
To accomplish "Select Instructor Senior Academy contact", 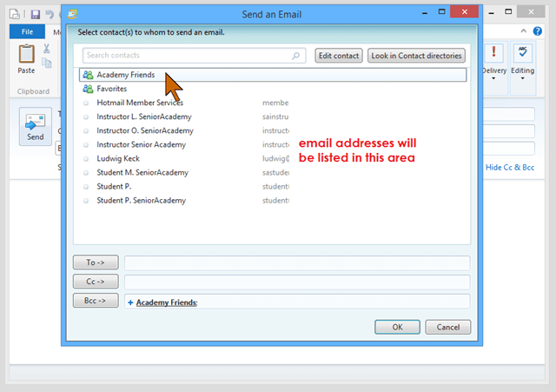I will tap(141, 144).
